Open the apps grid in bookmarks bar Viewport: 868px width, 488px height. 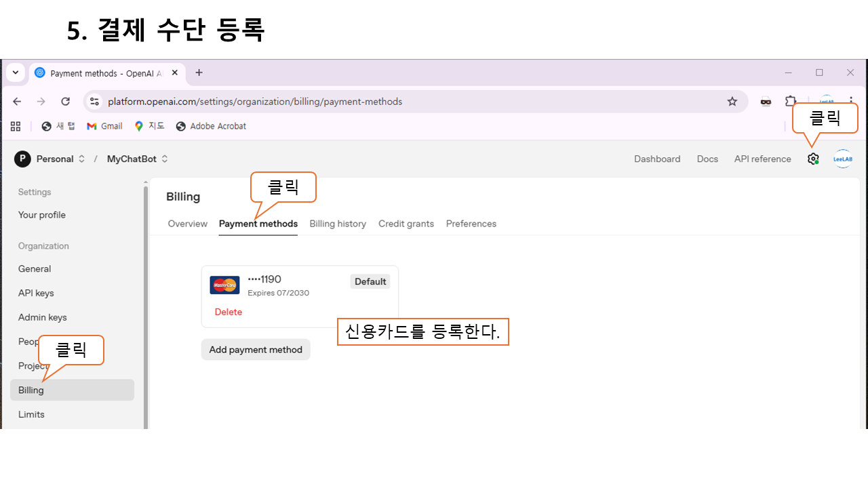pyautogui.click(x=16, y=126)
